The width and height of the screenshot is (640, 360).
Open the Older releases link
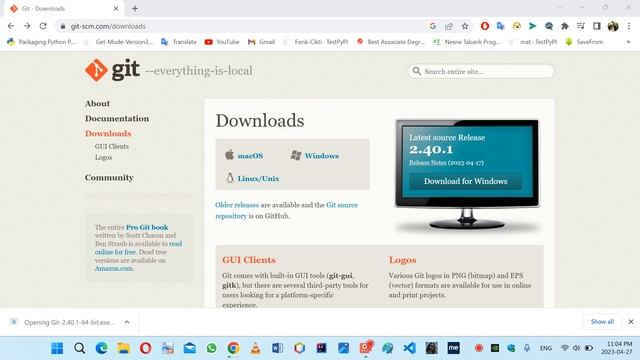click(237, 205)
